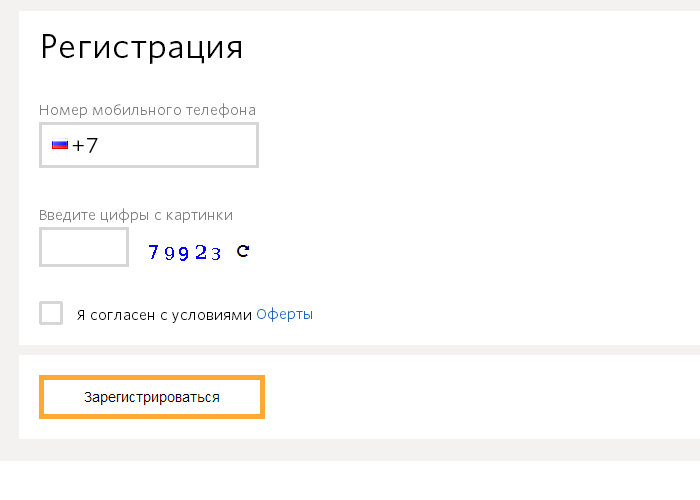
Task: Click the Номер мобильного телефона label
Action: point(147,109)
